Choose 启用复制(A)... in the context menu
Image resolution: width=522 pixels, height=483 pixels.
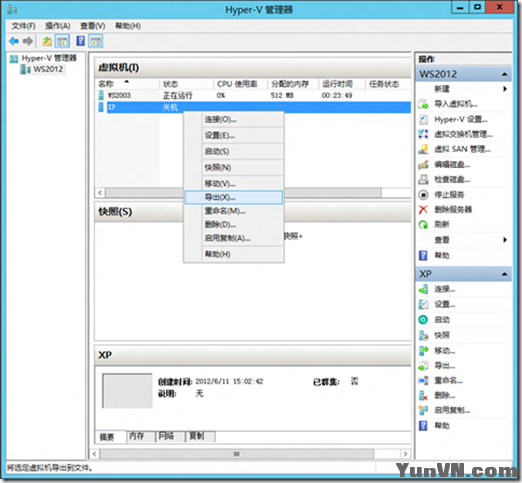point(234,238)
